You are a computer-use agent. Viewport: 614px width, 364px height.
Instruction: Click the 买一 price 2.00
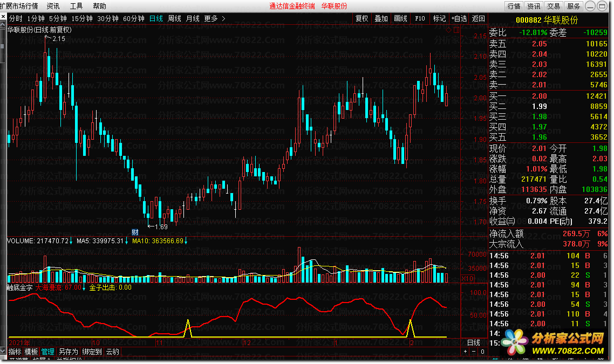[539, 96]
